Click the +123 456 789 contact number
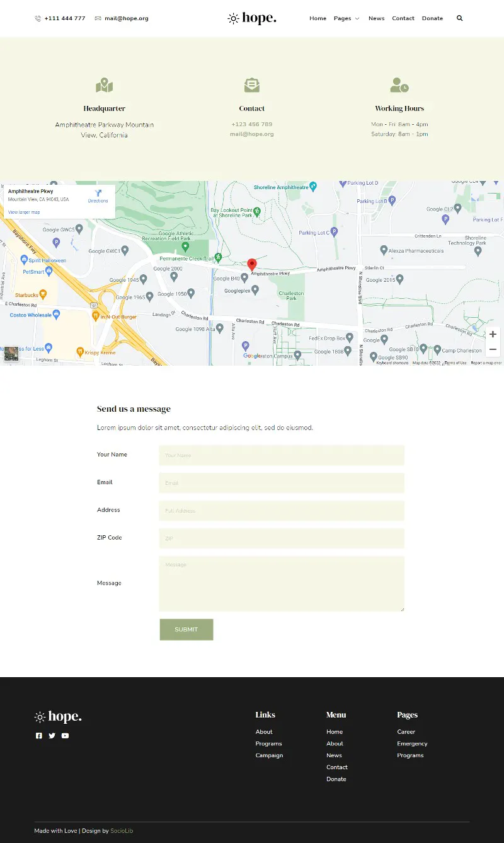The image size is (504, 843). (252, 124)
